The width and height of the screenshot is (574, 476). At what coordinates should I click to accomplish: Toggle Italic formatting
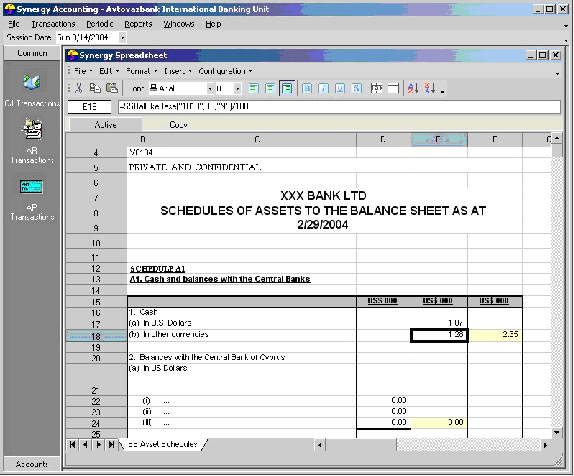coord(324,88)
